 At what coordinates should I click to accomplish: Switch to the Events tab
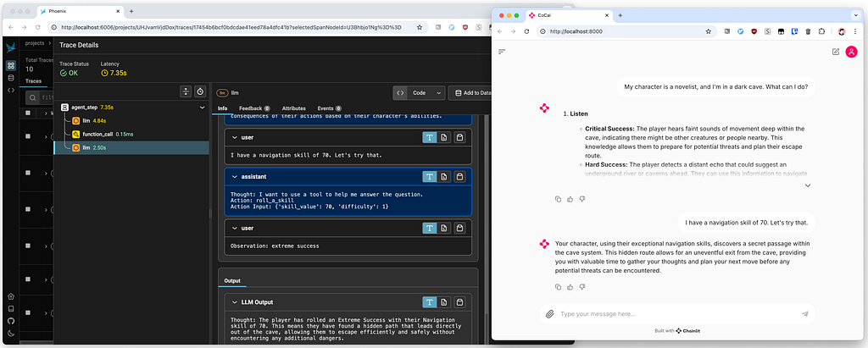pyautogui.click(x=330, y=108)
